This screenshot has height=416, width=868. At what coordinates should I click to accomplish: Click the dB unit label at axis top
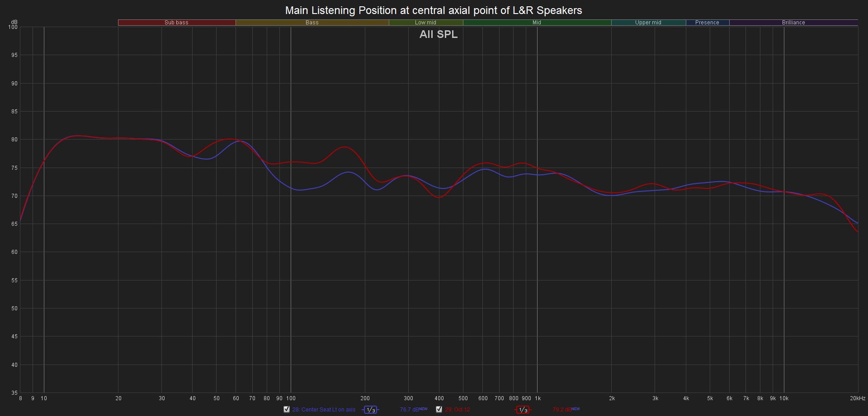[x=14, y=22]
